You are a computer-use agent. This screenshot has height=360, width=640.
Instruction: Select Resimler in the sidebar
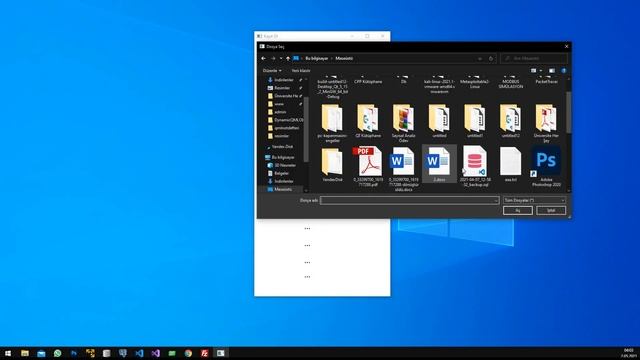282,88
